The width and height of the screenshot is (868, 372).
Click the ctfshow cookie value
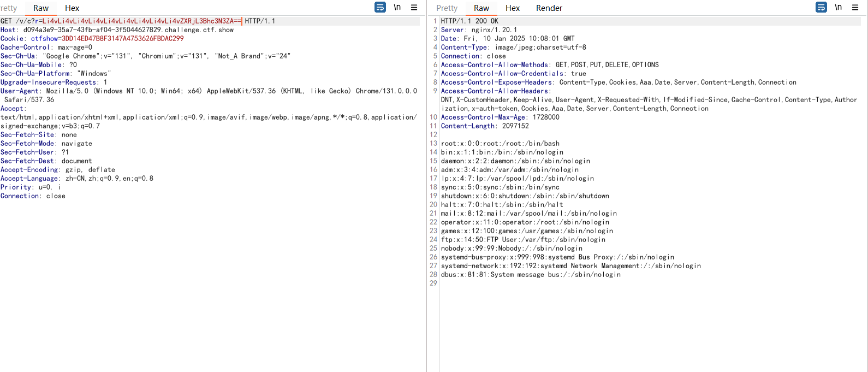(x=122, y=39)
